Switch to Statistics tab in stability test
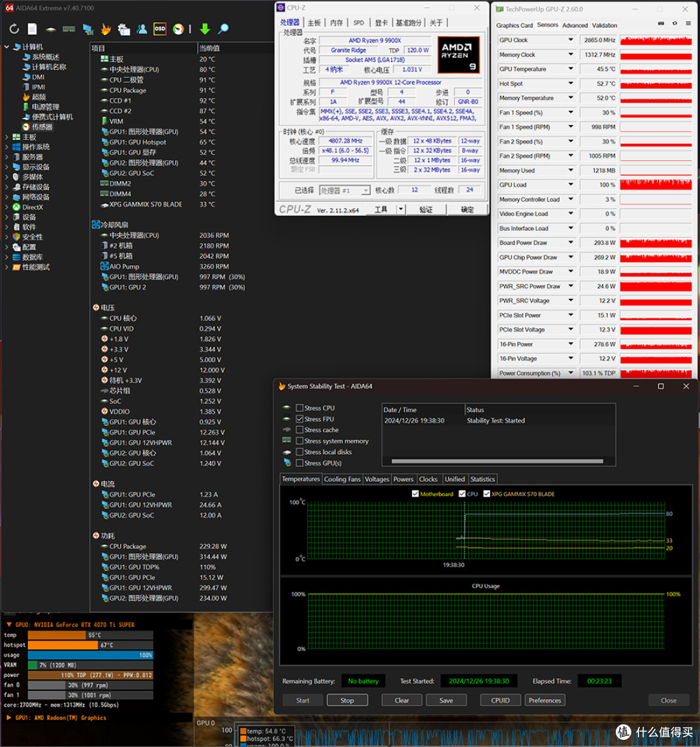 [x=482, y=479]
